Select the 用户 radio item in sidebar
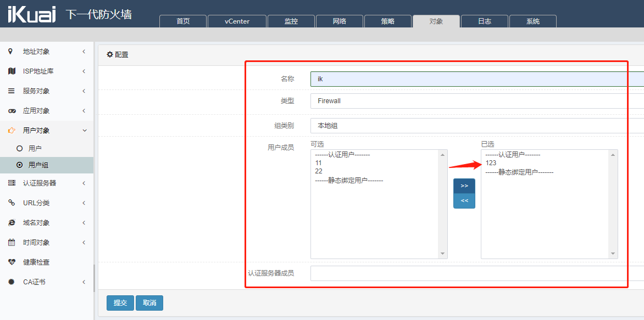The image size is (644, 320). click(x=46, y=148)
